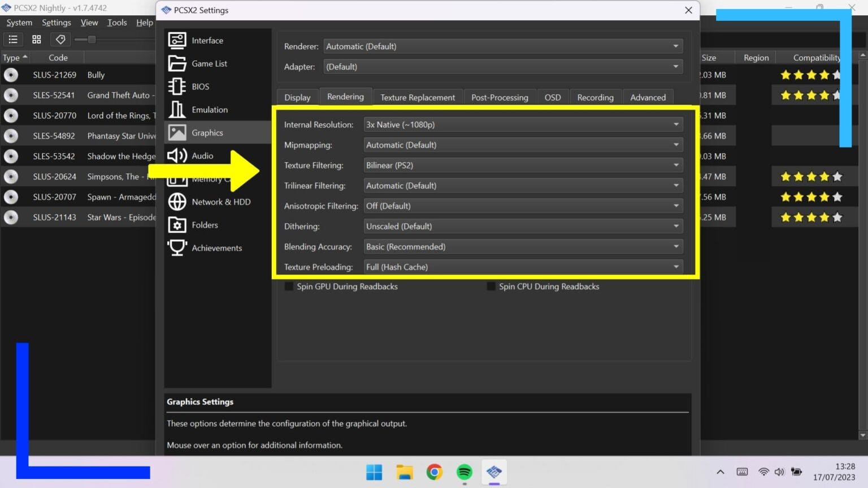The width and height of the screenshot is (868, 488).
Task: Toggle the game list tag filter icon
Action: [x=60, y=39]
